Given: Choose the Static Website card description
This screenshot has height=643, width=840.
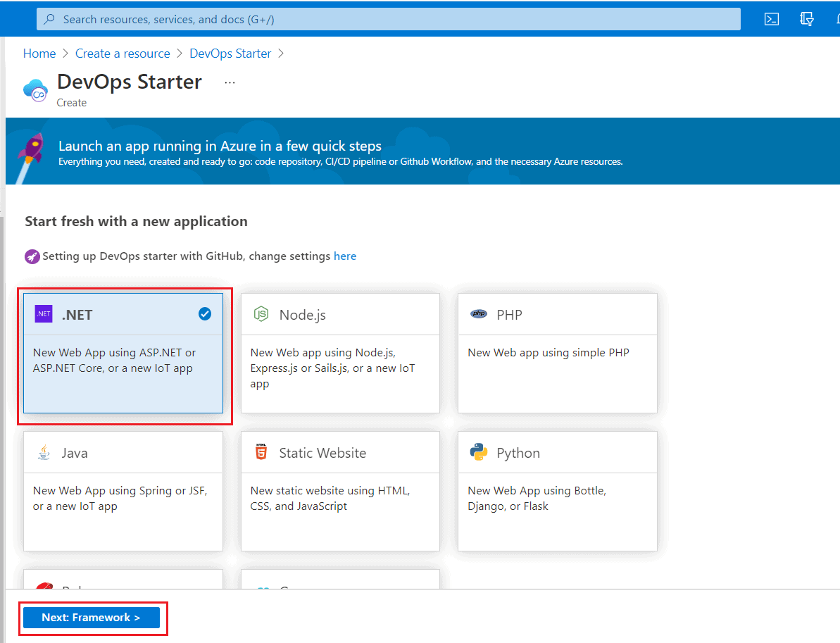Looking at the screenshot, I should 330,498.
